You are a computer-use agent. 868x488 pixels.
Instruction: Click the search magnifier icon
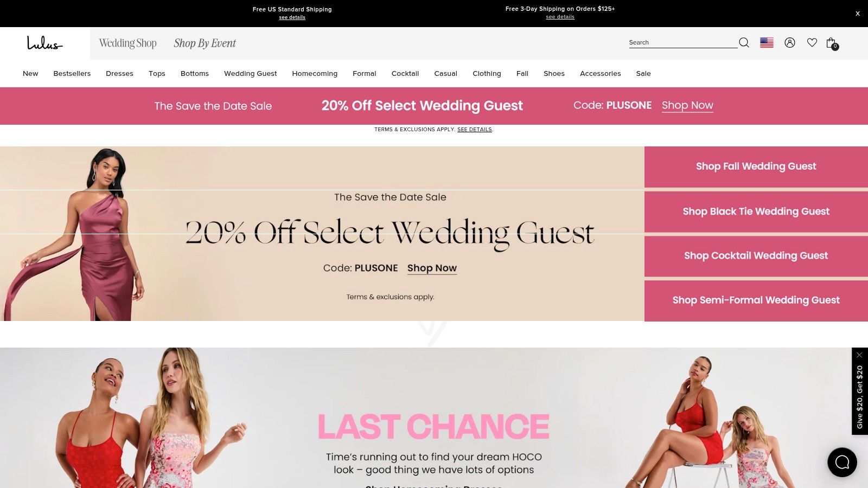pos(744,42)
